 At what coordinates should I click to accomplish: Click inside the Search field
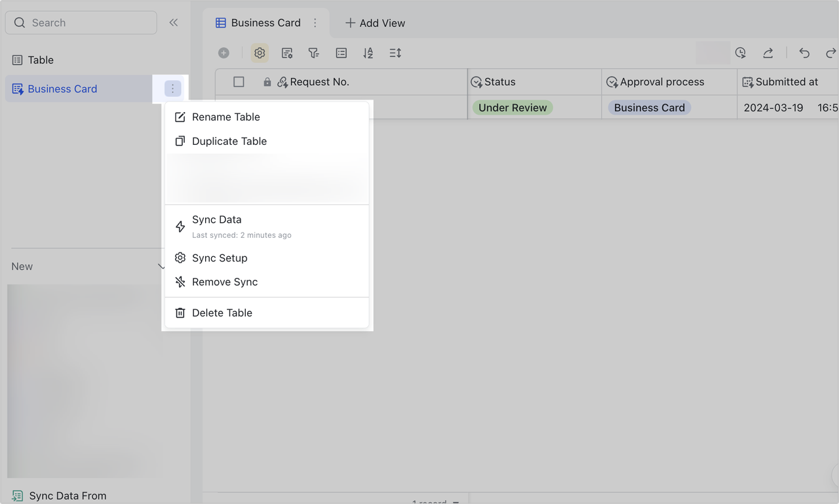pyautogui.click(x=81, y=22)
